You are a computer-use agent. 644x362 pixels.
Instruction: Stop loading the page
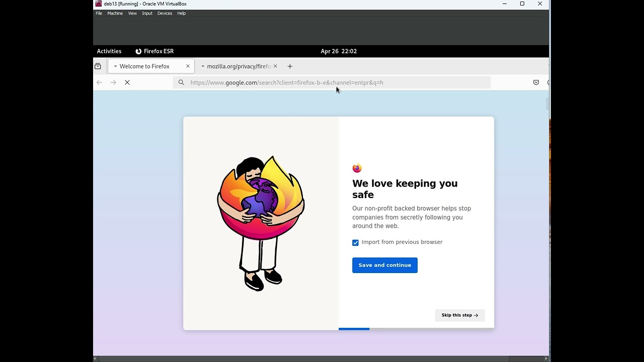(x=127, y=82)
